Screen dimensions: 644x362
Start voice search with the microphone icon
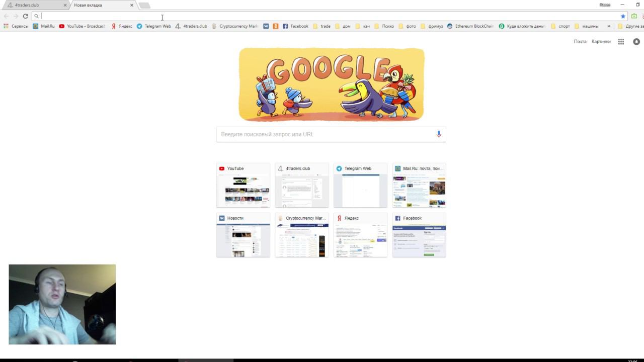tap(439, 134)
